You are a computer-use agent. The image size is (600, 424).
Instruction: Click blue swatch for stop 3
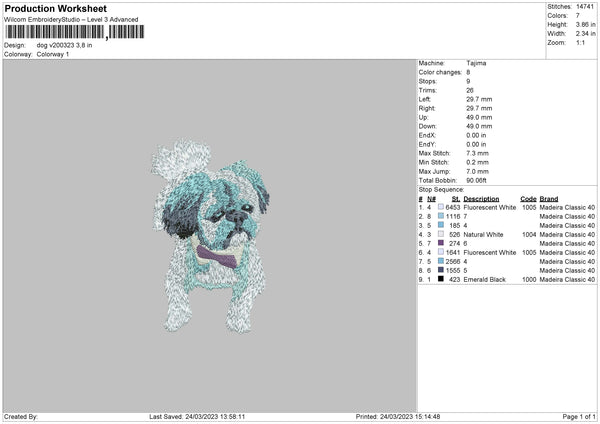441,225
